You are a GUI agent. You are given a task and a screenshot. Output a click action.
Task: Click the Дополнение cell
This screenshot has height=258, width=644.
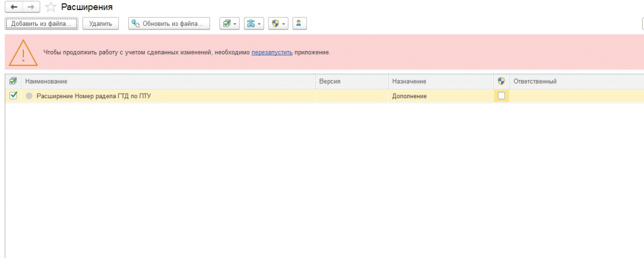(441, 96)
